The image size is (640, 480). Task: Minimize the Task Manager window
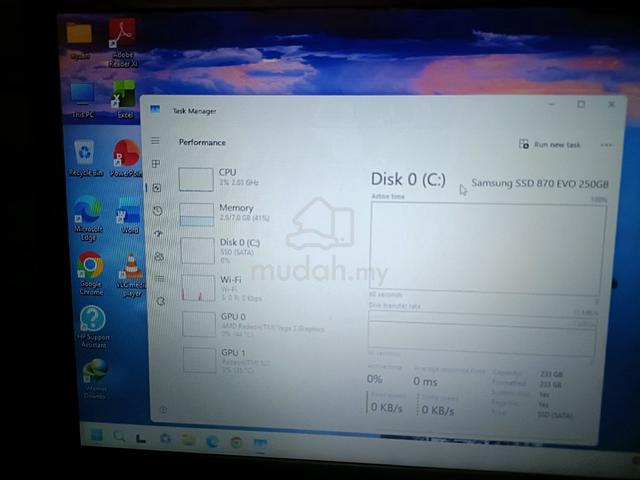coord(551,104)
